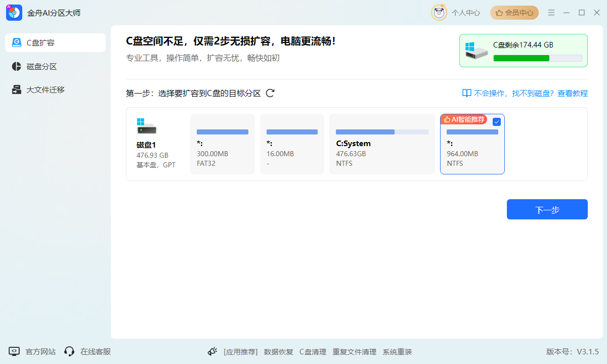Click the 会员中心 membership button

[x=514, y=12]
